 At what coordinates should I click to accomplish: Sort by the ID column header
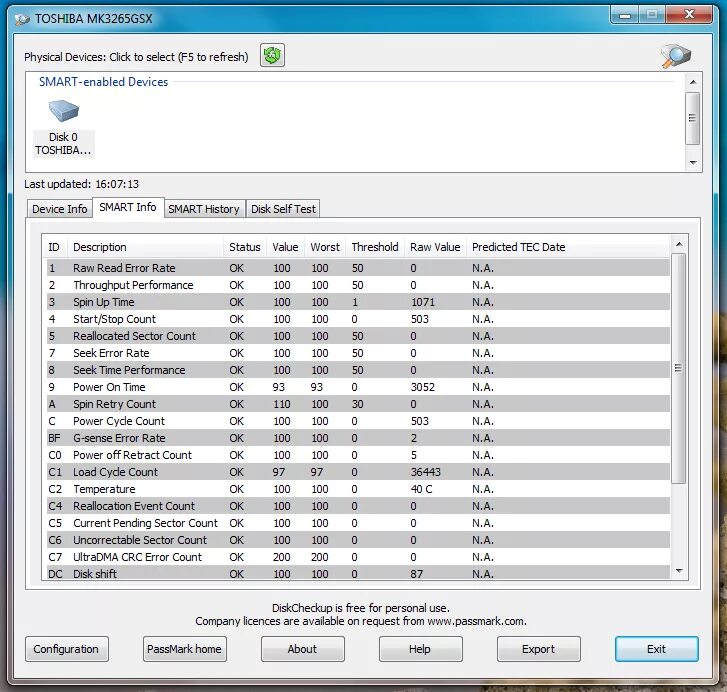pos(55,247)
